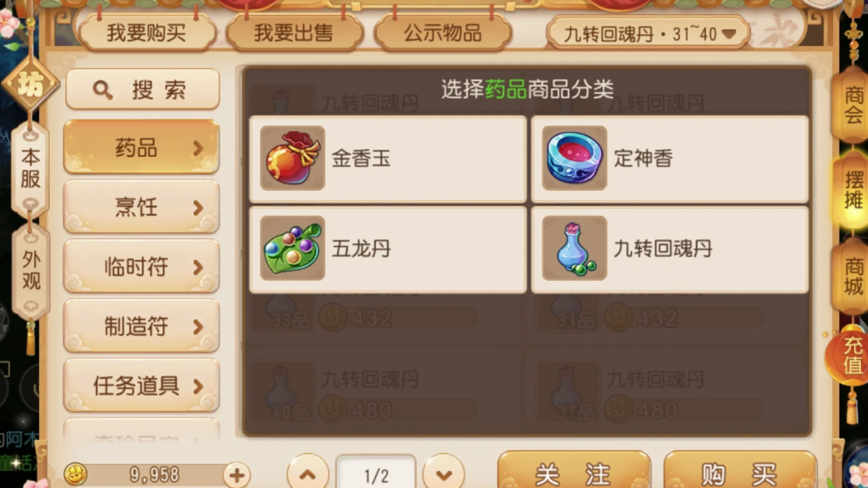Tap the gold coin balance icon

click(x=76, y=475)
